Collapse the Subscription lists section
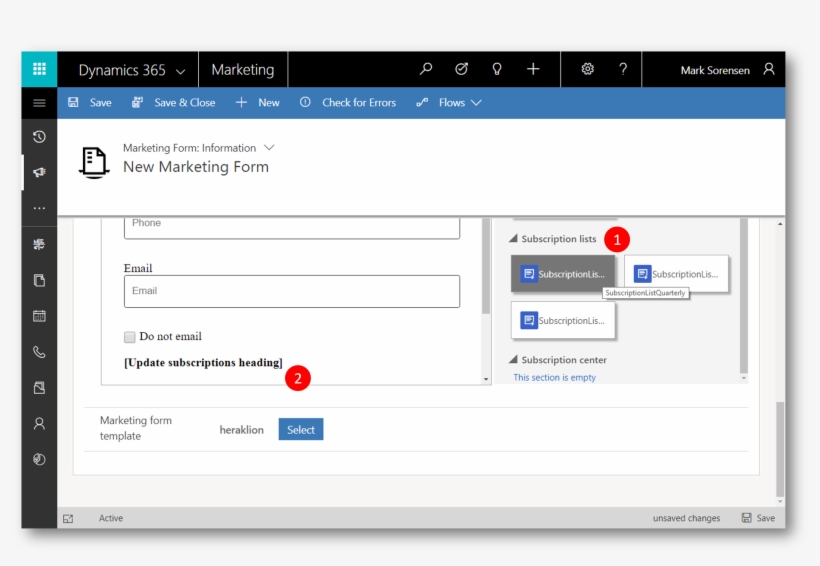 513,239
